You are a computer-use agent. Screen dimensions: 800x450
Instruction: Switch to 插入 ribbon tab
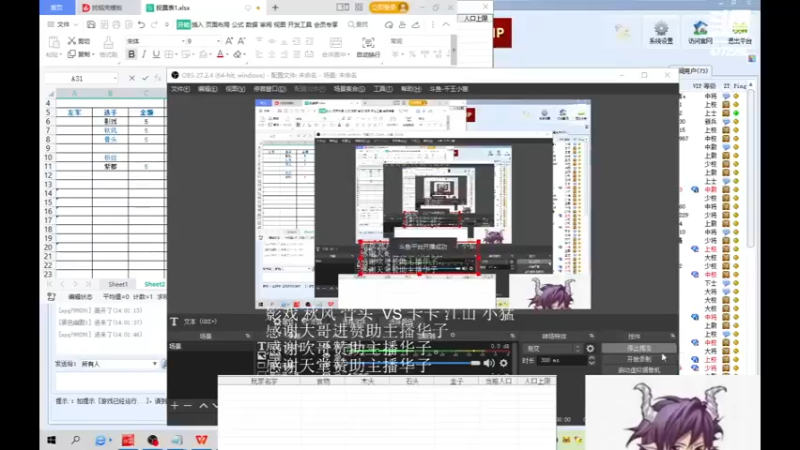pyautogui.click(x=197, y=24)
